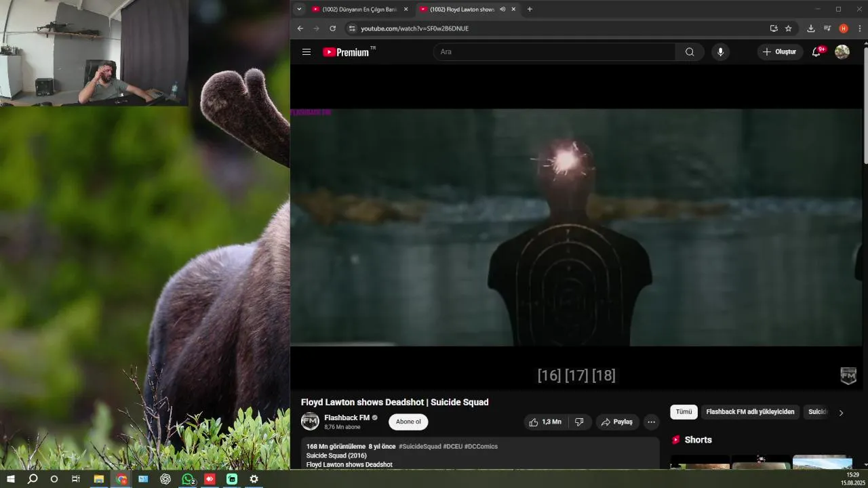Open the Flashback FM channel name link
Screen dimensions: 868x488
(x=347, y=418)
